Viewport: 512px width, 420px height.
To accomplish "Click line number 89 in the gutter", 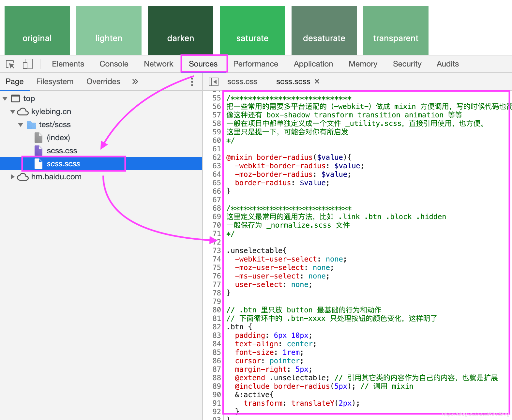I will click(217, 386).
